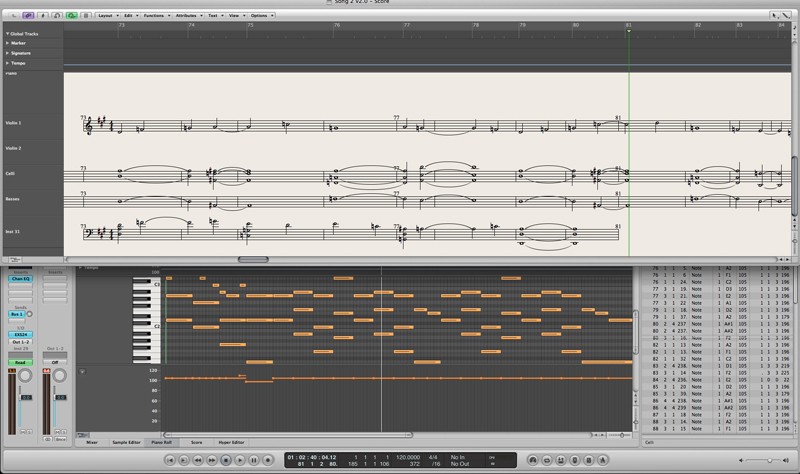Select the Inst 31 staff label

tap(13, 232)
